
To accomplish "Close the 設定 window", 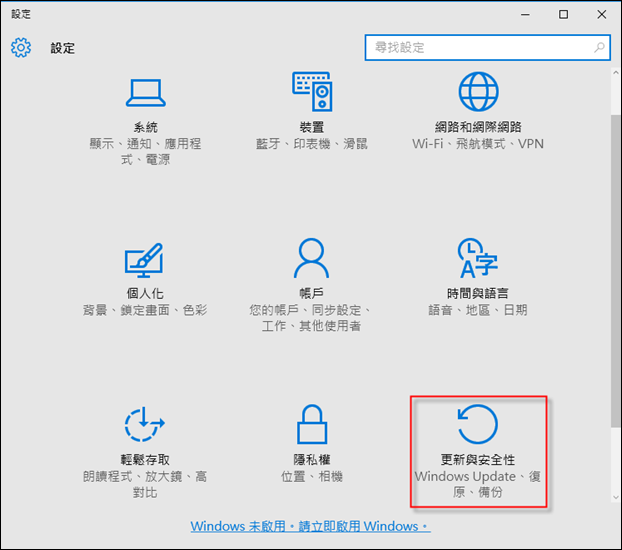I will (601, 15).
